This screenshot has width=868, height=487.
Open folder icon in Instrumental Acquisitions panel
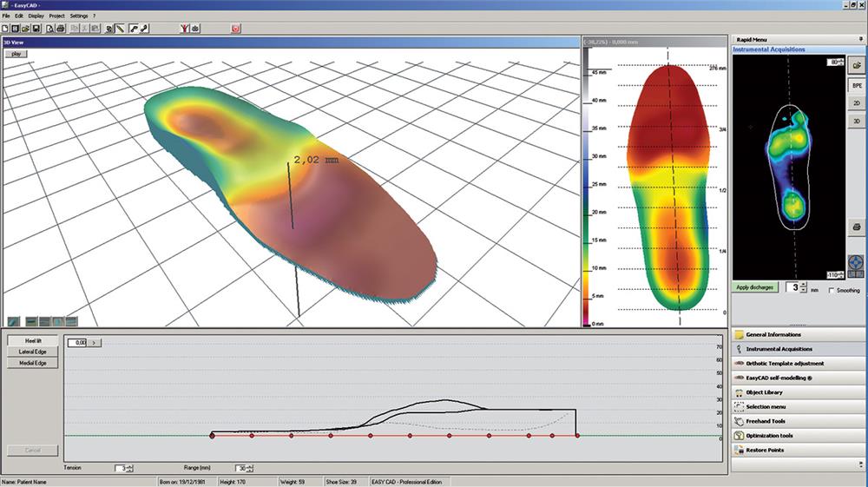(857, 65)
